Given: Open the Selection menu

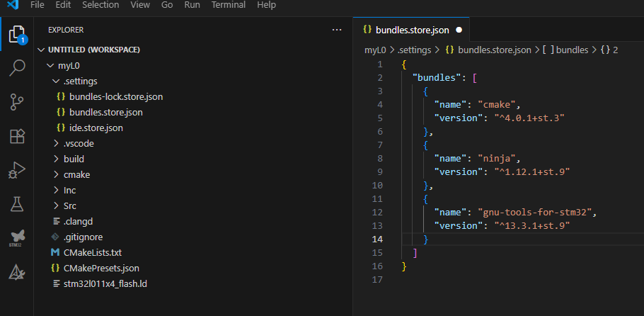Looking at the screenshot, I should coord(100,5).
